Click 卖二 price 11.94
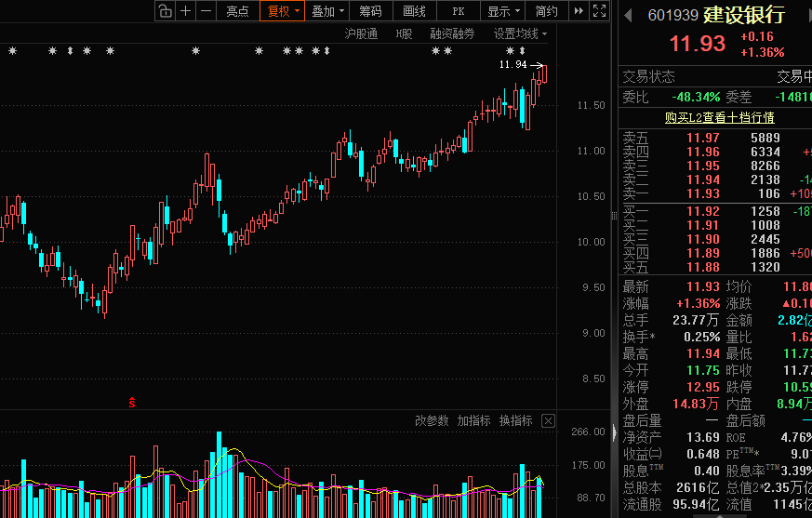 (703, 179)
